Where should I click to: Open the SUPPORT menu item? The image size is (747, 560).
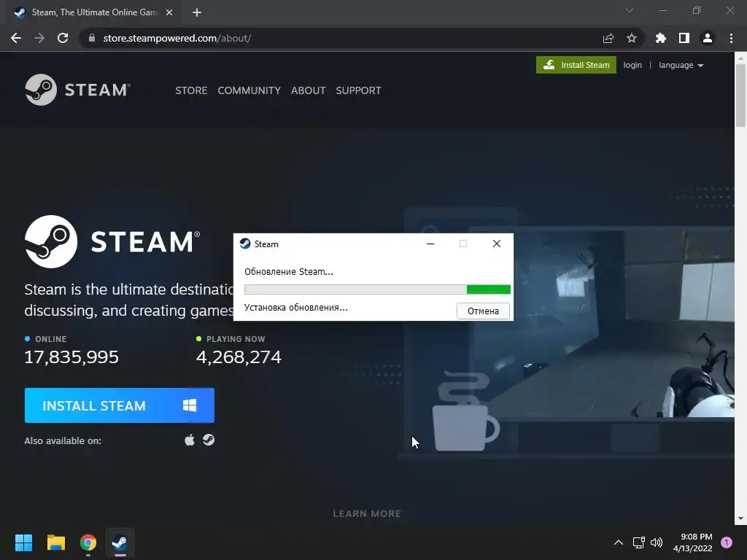click(358, 90)
